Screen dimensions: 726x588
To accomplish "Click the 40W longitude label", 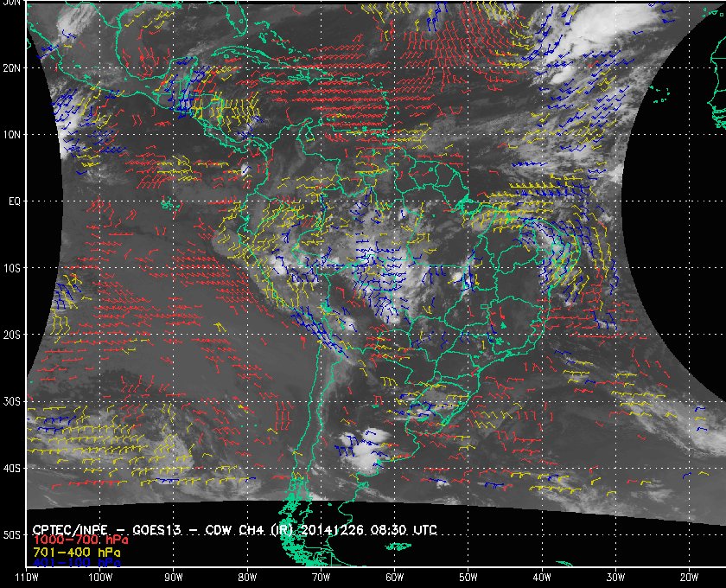I will click(542, 578).
